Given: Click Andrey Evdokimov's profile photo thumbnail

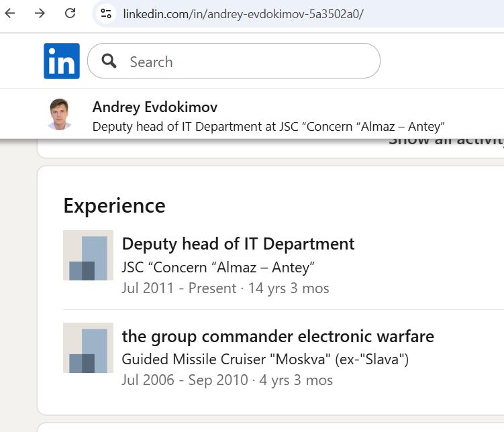Looking at the screenshot, I should pos(60,115).
